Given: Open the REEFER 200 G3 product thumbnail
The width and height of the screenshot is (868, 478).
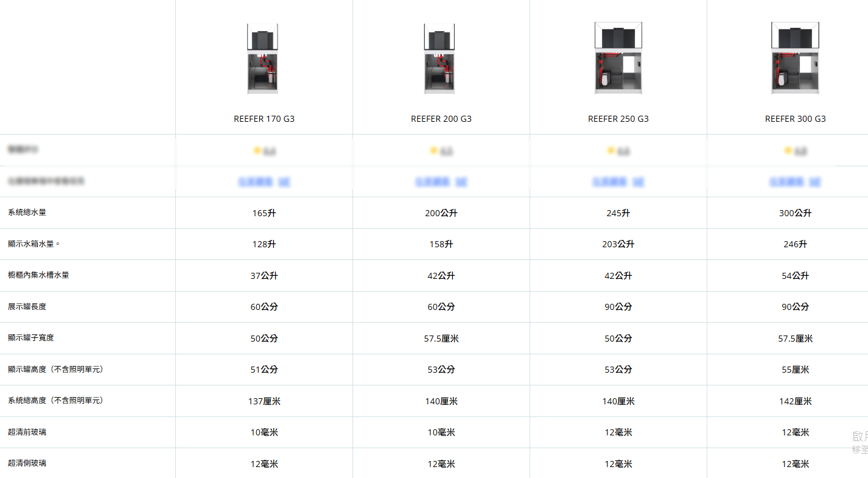Looking at the screenshot, I should pos(439,58).
